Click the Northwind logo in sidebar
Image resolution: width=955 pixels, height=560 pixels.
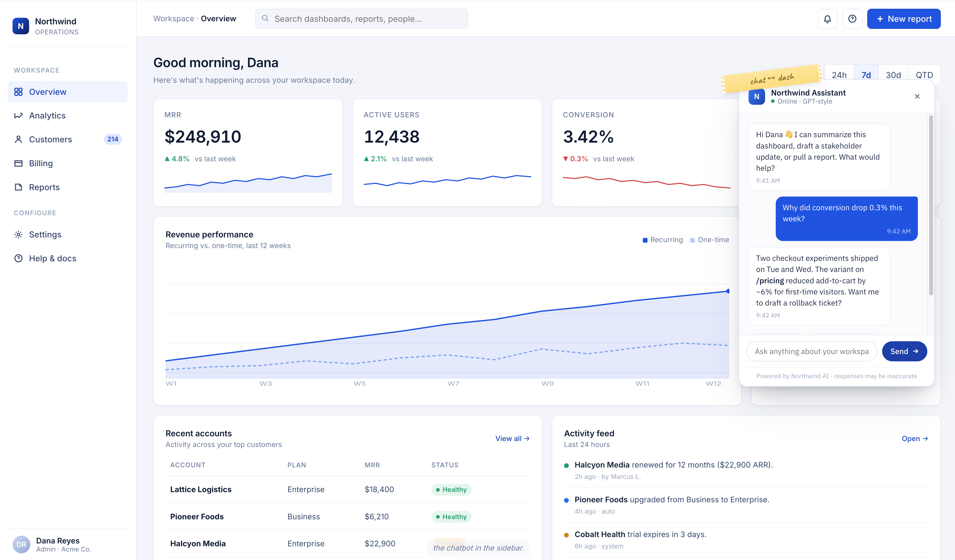point(21,26)
